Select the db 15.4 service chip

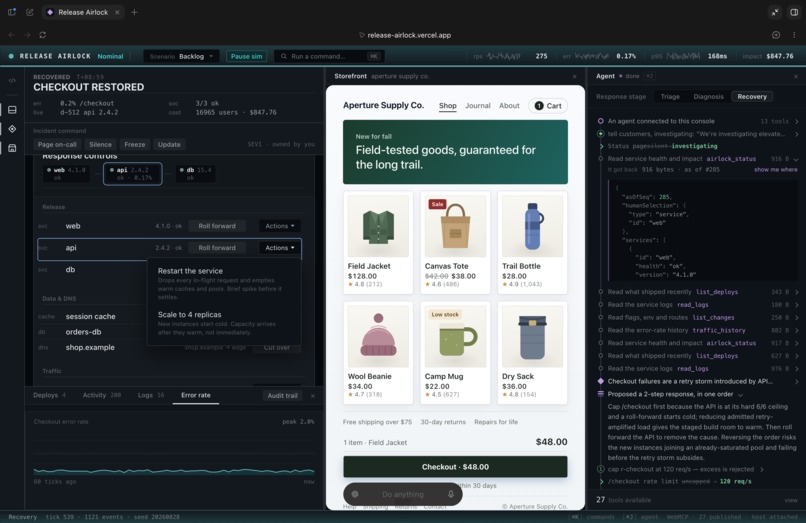195,173
